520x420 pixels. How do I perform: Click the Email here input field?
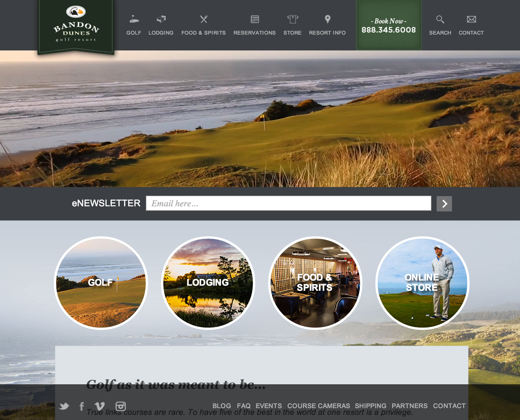(x=288, y=203)
